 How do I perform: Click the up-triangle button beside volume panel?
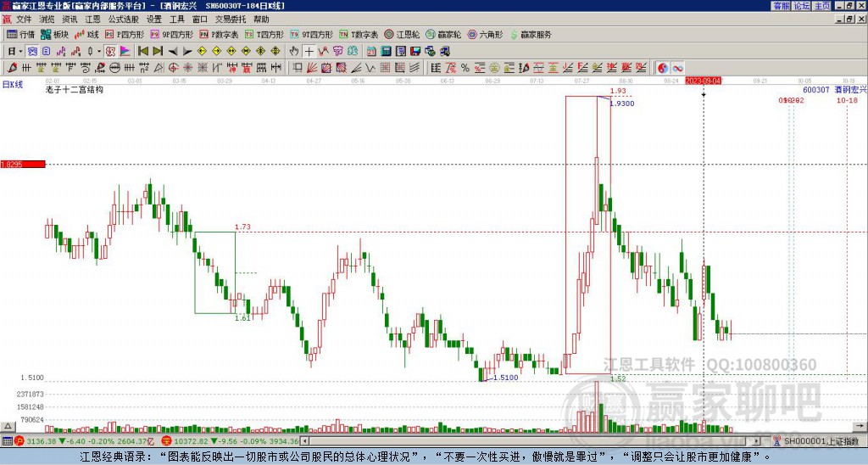pyautogui.click(x=8, y=426)
